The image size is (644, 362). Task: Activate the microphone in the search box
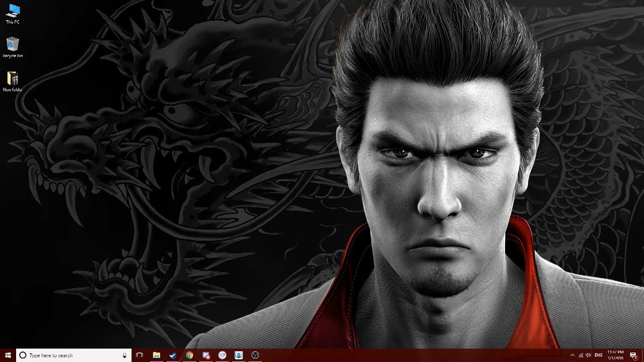pos(124,355)
